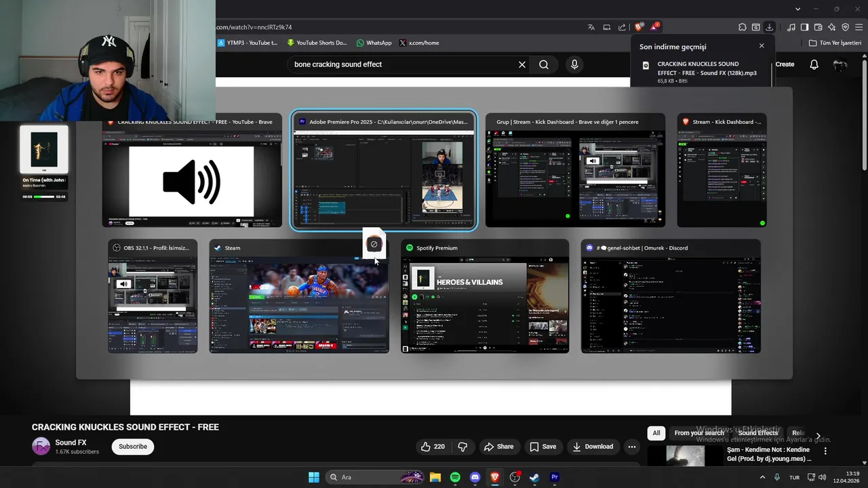Open Brave Shields lion icon
868x488 pixels.
[639, 27]
